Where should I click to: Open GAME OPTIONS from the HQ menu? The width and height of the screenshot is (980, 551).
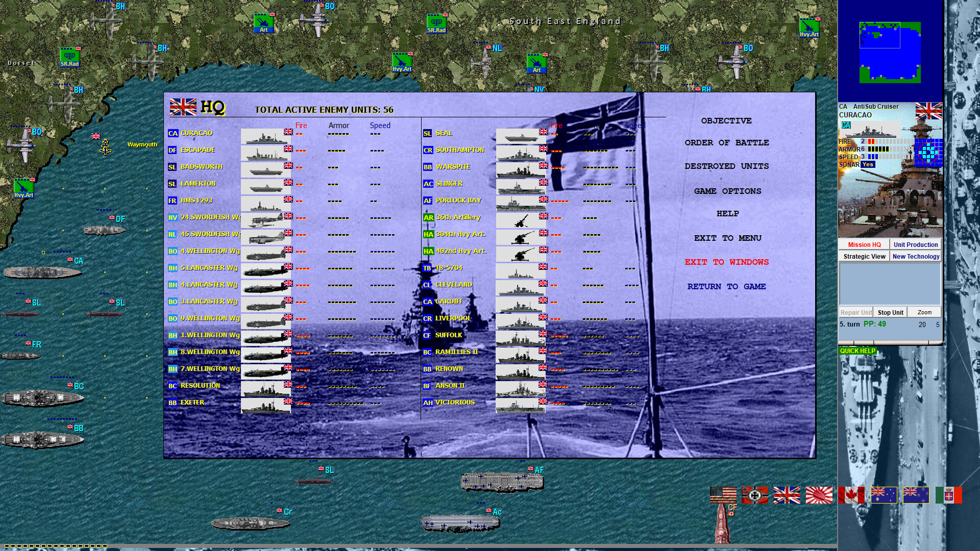tap(727, 191)
